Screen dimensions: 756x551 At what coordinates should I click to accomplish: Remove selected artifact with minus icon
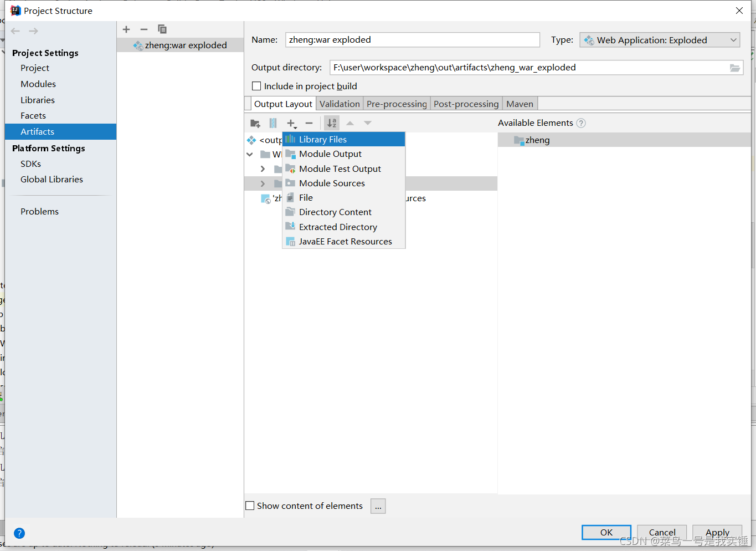(x=144, y=29)
